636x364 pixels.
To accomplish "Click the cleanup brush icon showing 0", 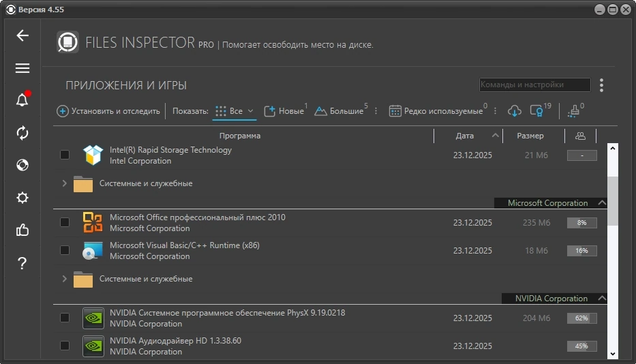I will 573,111.
